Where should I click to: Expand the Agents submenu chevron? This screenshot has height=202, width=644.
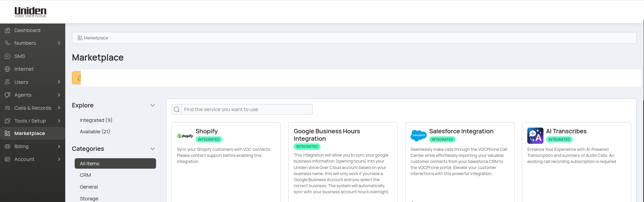59,95
